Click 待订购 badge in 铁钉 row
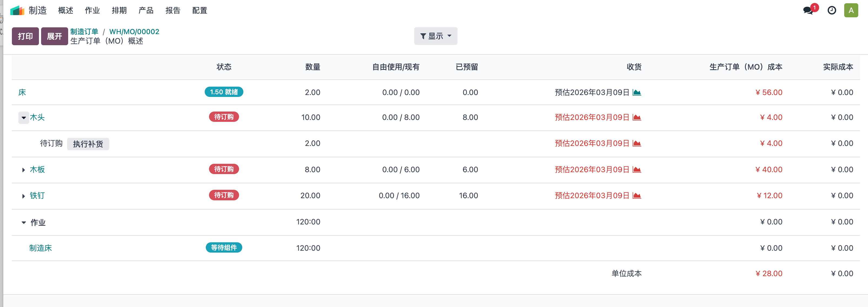 coord(224,195)
